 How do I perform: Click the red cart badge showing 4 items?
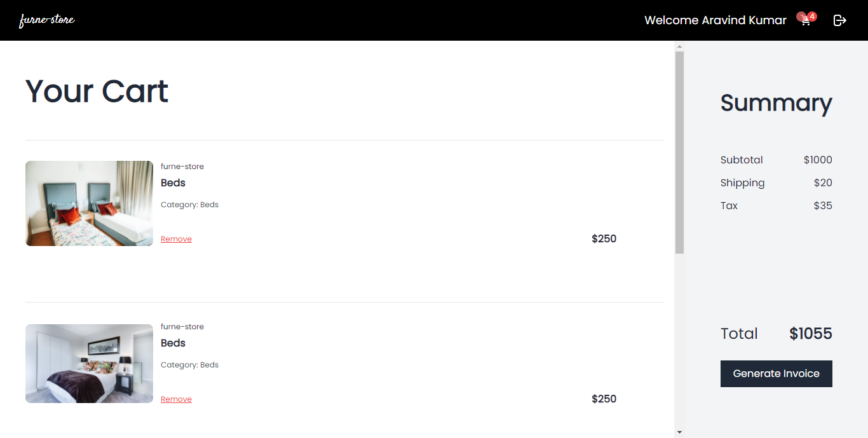pos(811,16)
